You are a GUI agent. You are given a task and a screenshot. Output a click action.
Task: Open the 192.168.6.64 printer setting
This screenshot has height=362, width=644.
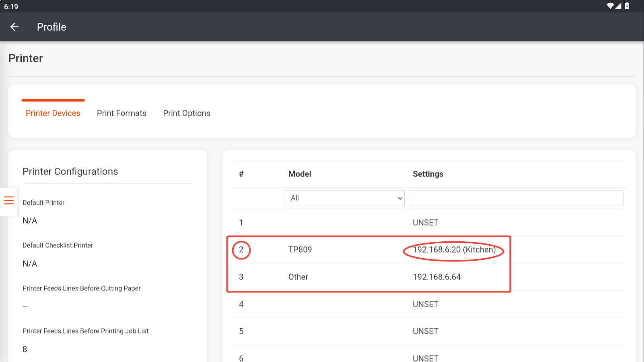[436, 277]
